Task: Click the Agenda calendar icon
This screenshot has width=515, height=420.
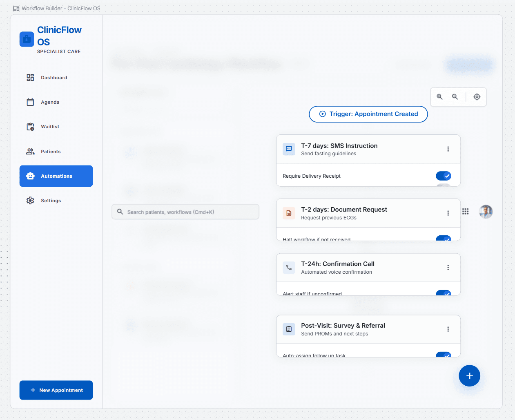Action: (30, 102)
